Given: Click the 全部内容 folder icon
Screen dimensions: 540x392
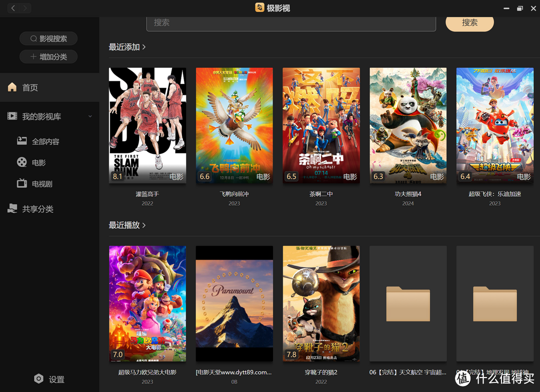Looking at the screenshot, I should point(21,141).
